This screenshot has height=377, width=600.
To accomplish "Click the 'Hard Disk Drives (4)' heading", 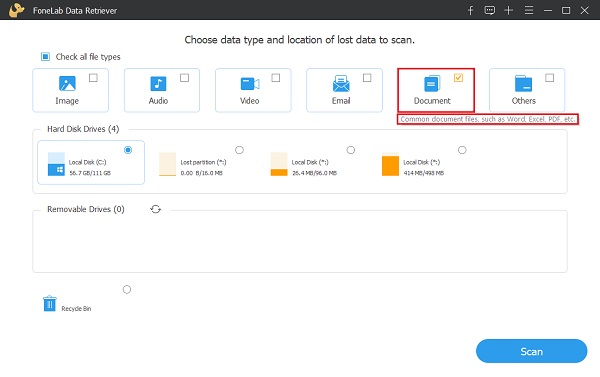I will (x=83, y=129).
